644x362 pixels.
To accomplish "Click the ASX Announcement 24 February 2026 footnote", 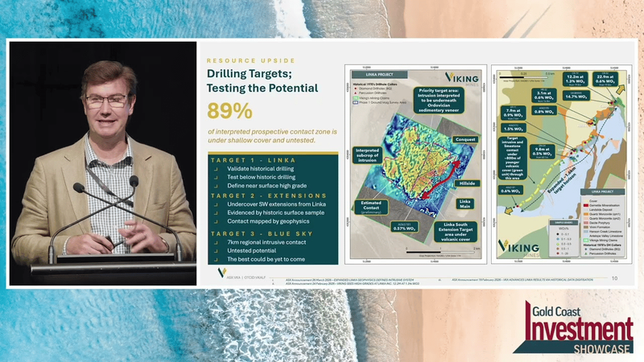I will pos(353,284).
